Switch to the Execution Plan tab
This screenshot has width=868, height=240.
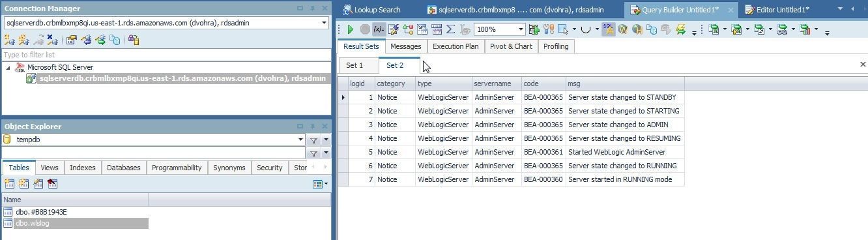456,46
